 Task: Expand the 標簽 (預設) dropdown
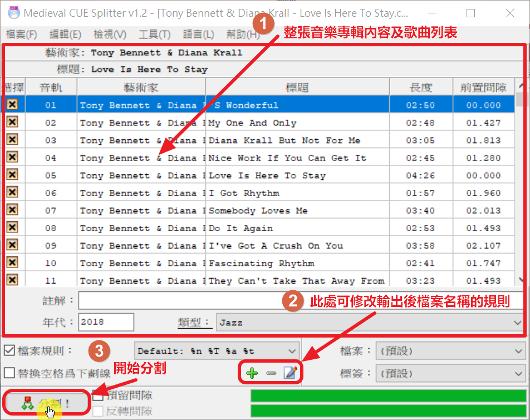click(450, 374)
